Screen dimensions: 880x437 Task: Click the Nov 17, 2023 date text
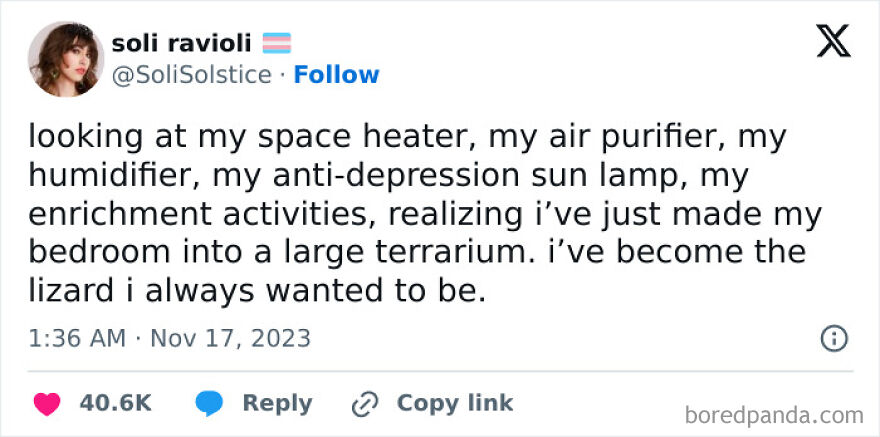click(x=230, y=338)
